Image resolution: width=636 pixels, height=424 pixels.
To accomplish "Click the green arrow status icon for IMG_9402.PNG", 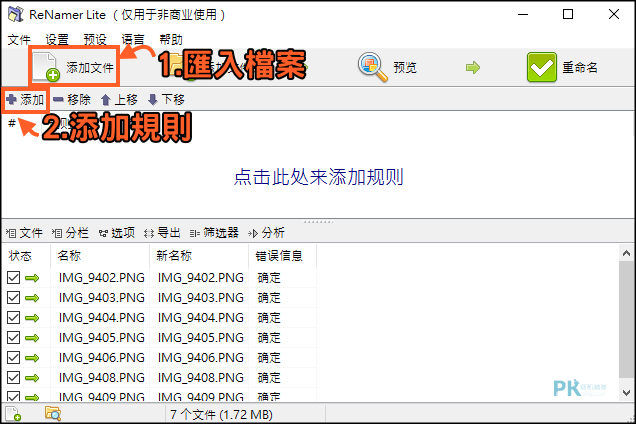I will 32,278.
